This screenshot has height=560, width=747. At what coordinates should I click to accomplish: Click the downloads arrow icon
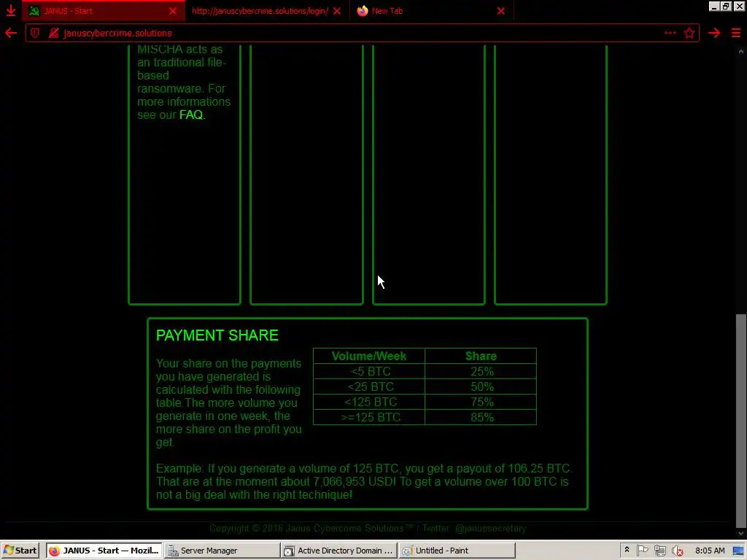click(x=10, y=10)
